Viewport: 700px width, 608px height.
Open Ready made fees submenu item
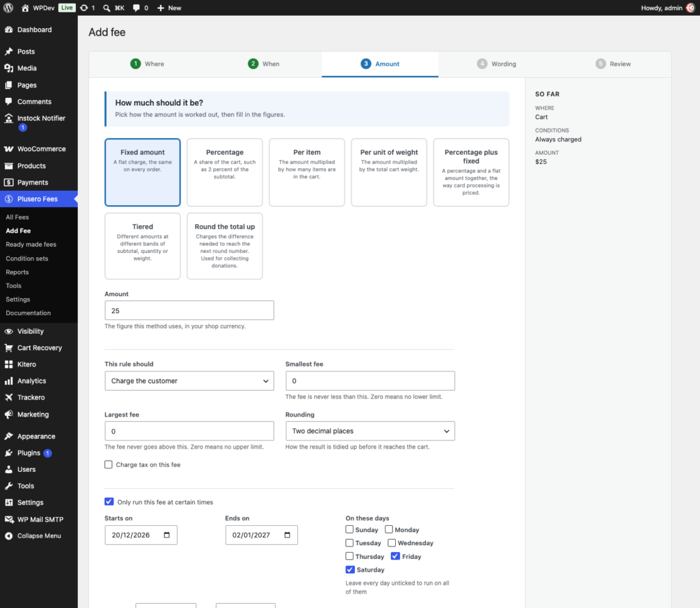(31, 244)
